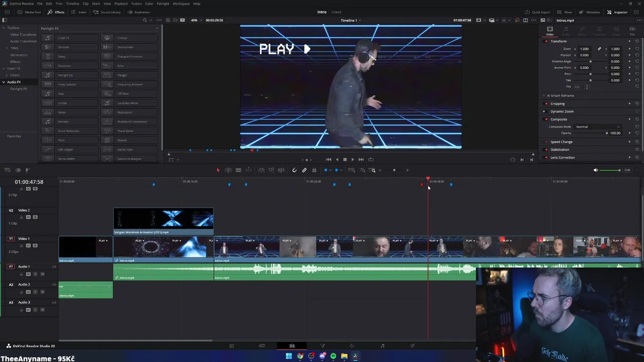Click the Insert Clip icon
The width and height of the screenshot is (644, 362).
261,170
